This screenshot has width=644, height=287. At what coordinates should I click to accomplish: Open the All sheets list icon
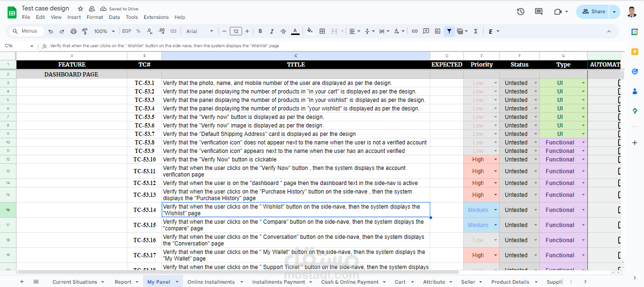click(x=36, y=282)
